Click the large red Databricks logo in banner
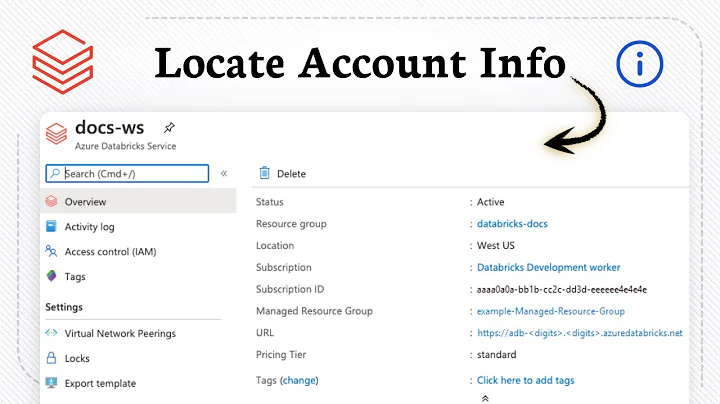This screenshot has width=720, height=404. click(63, 62)
